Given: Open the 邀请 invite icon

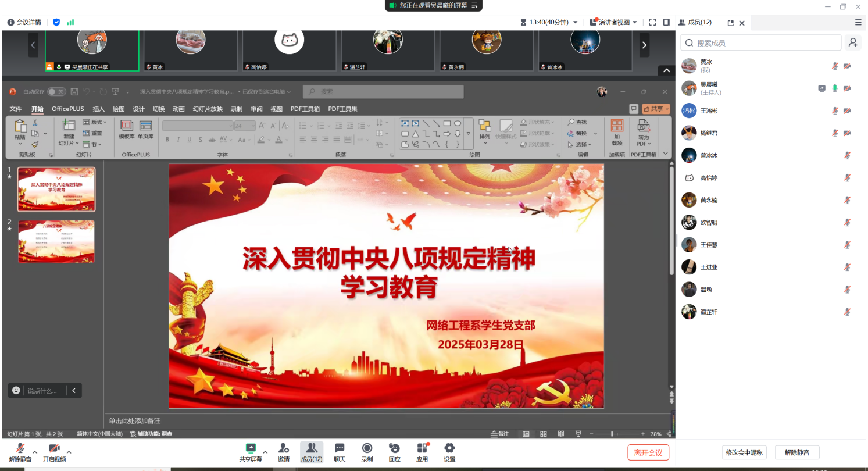Looking at the screenshot, I should coord(283,448).
